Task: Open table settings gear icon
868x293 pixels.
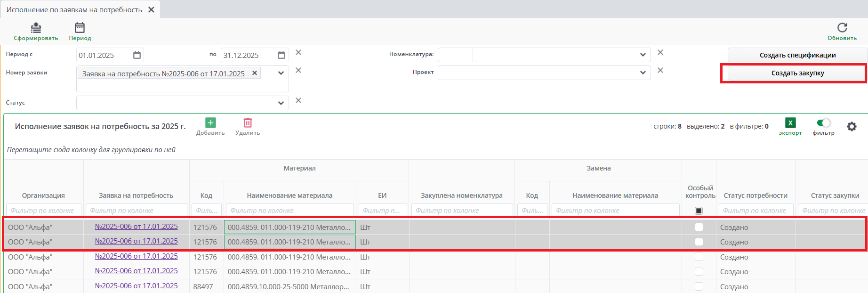Action: 852,126
